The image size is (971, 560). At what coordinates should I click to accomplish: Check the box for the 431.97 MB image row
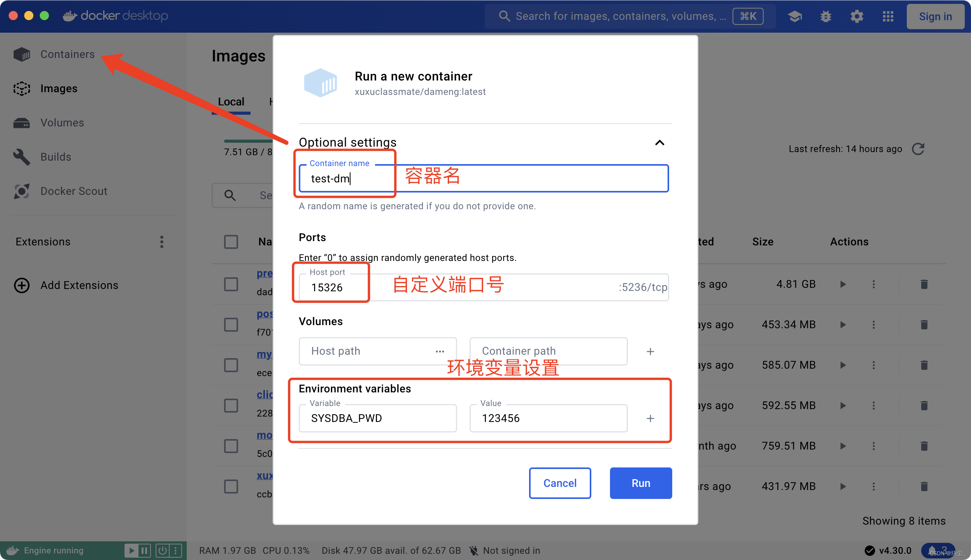coord(231,486)
